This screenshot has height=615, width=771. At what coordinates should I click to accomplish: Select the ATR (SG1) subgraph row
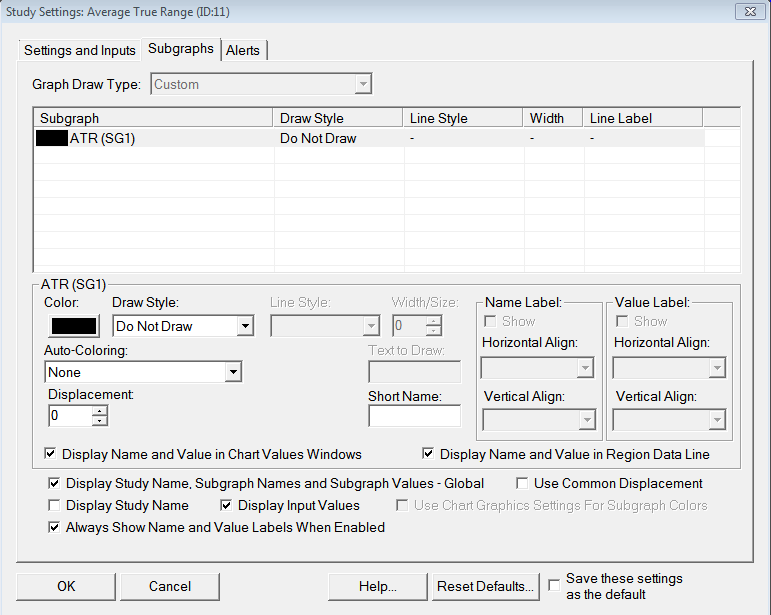[369, 138]
